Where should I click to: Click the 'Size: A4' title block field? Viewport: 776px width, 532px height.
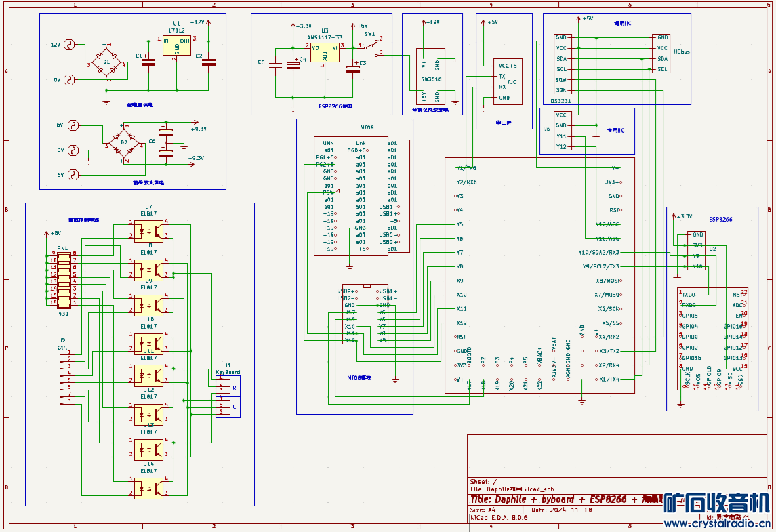[483, 510]
